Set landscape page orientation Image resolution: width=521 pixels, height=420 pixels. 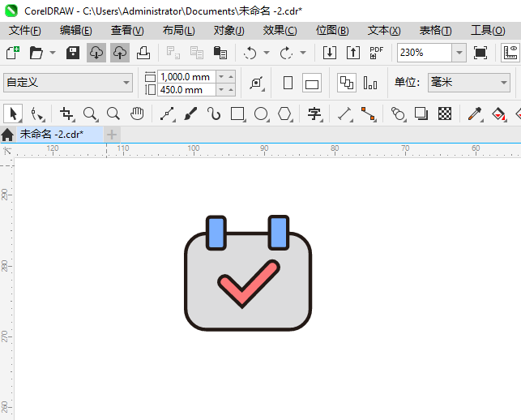312,83
